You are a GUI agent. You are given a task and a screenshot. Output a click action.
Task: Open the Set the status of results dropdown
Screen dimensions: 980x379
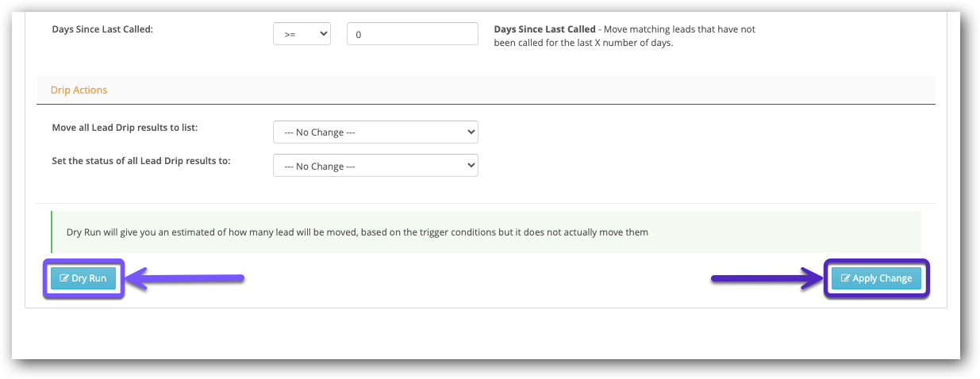(375, 166)
